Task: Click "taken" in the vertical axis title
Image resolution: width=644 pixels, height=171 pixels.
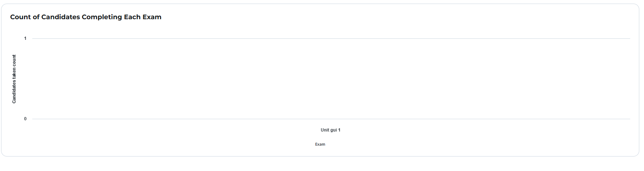Action: [x=14, y=74]
